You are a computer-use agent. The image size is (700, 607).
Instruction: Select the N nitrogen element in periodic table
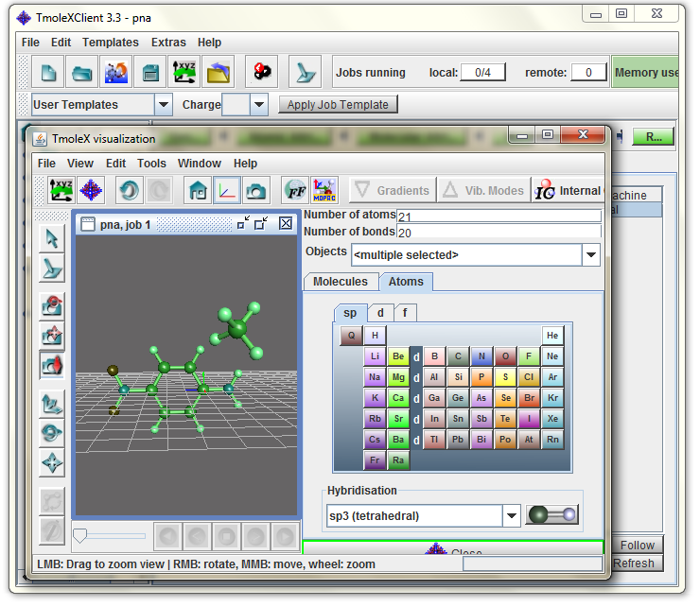tap(481, 356)
